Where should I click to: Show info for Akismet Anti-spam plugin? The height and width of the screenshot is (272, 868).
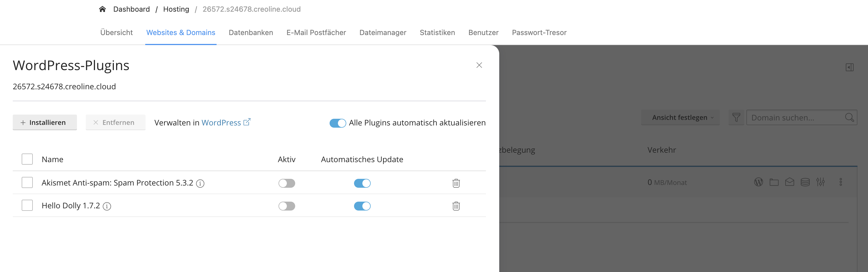200,183
